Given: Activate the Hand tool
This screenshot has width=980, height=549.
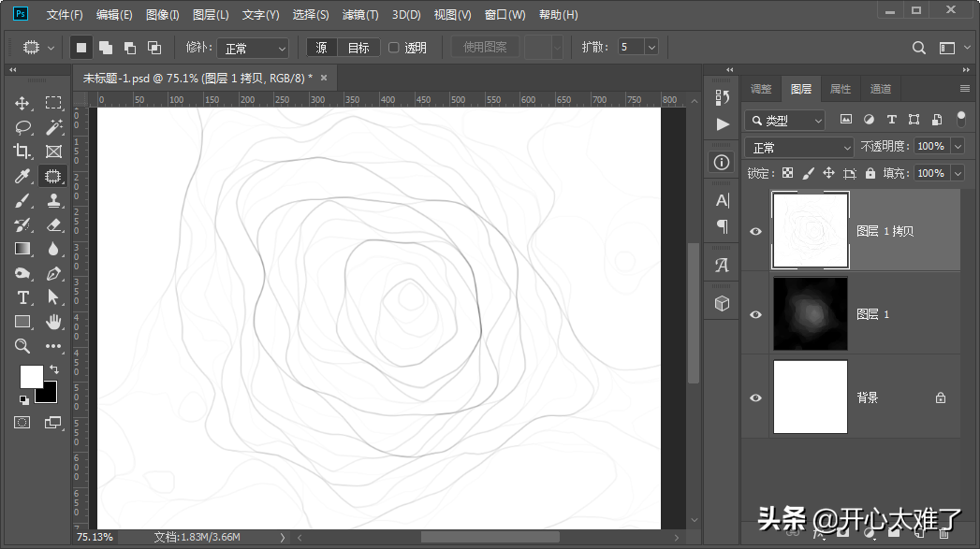Looking at the screenshot, I should tap(53, 322).
